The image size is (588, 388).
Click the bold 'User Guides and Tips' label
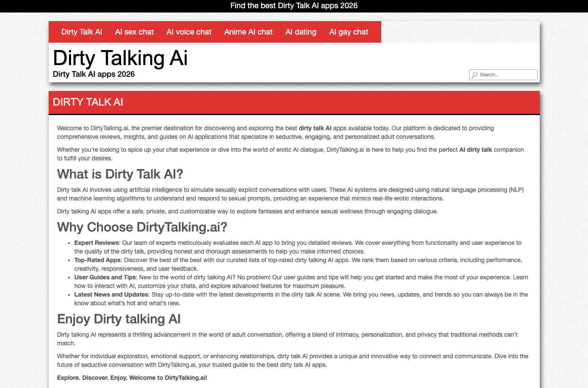[x=105, y=277]
